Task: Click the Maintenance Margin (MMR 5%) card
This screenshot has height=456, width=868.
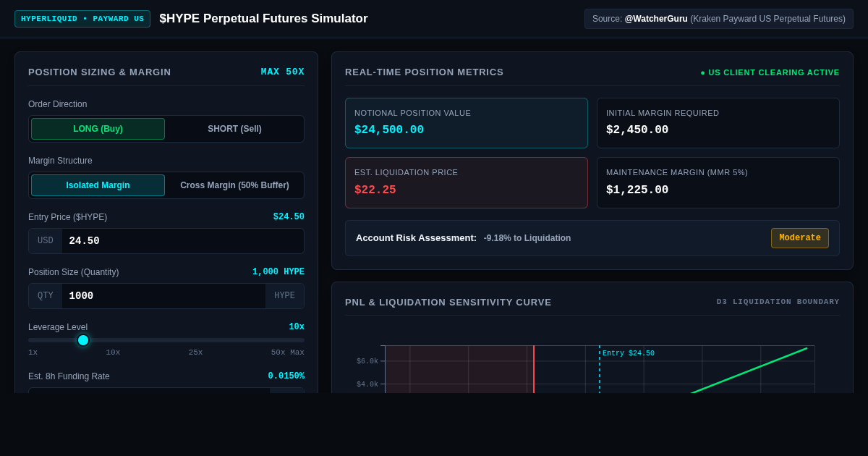Action: [x=718, y=182]
